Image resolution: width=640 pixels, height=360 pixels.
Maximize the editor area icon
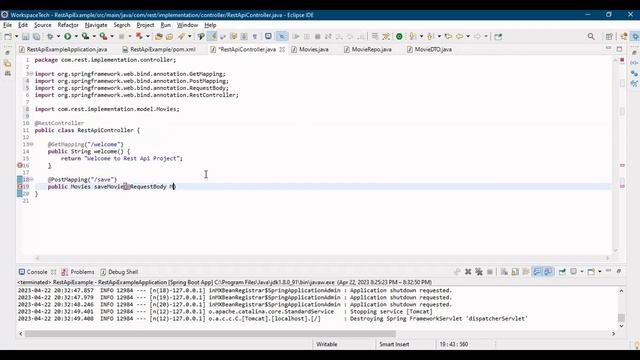click(x=619, y=49)
